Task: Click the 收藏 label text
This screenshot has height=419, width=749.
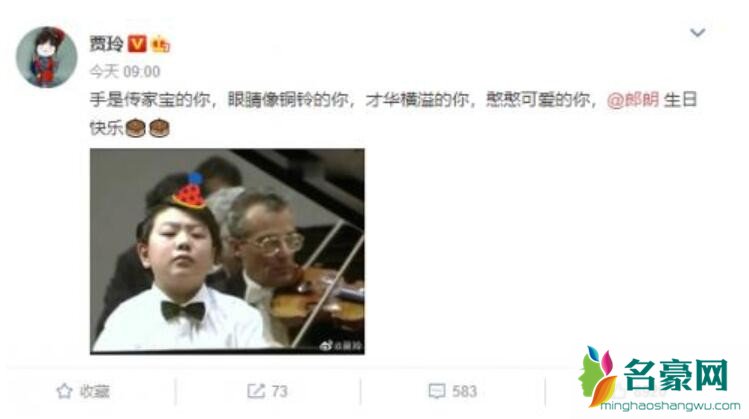Action: tap(95, 392)
